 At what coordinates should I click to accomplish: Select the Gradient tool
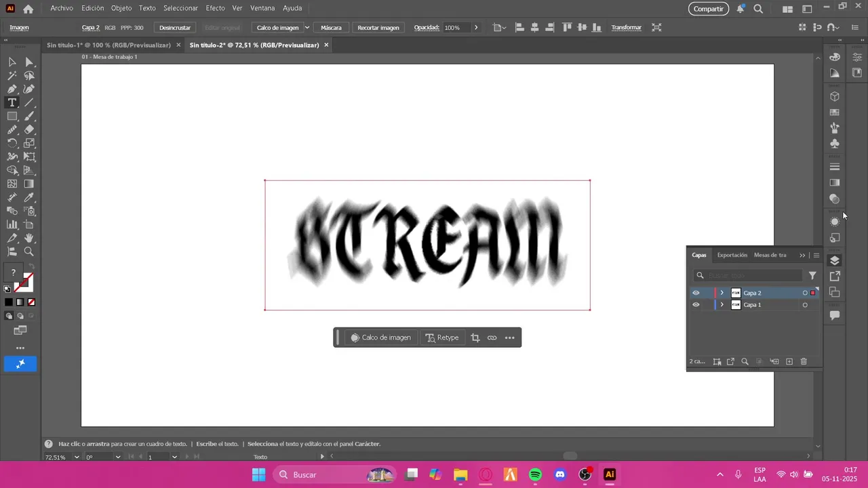click(x=29, y=184)
